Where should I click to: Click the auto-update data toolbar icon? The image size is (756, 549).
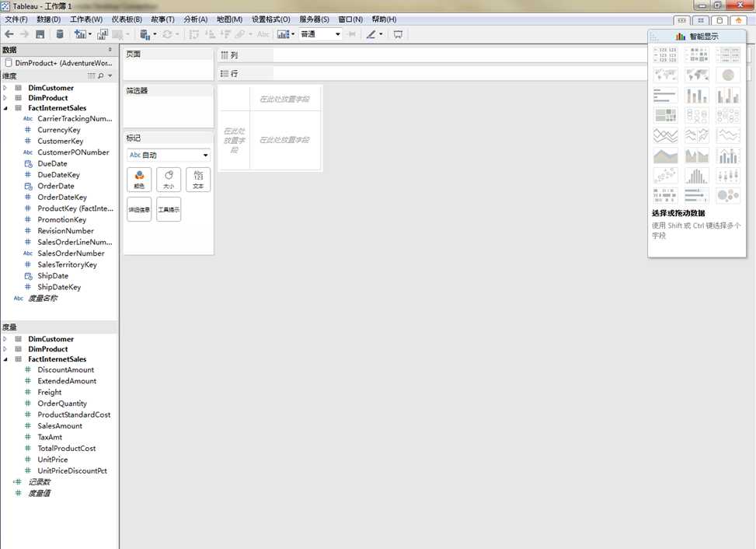pos(145,34)
